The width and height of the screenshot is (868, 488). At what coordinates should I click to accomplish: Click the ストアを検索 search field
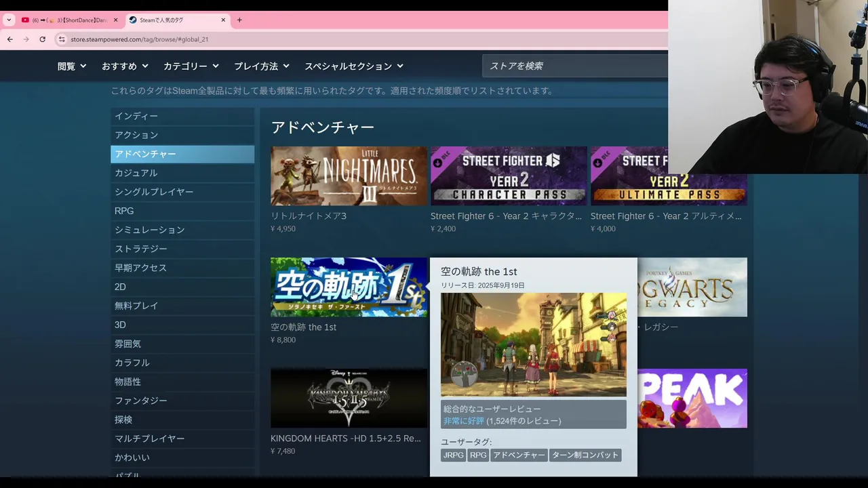click(575, 66)
